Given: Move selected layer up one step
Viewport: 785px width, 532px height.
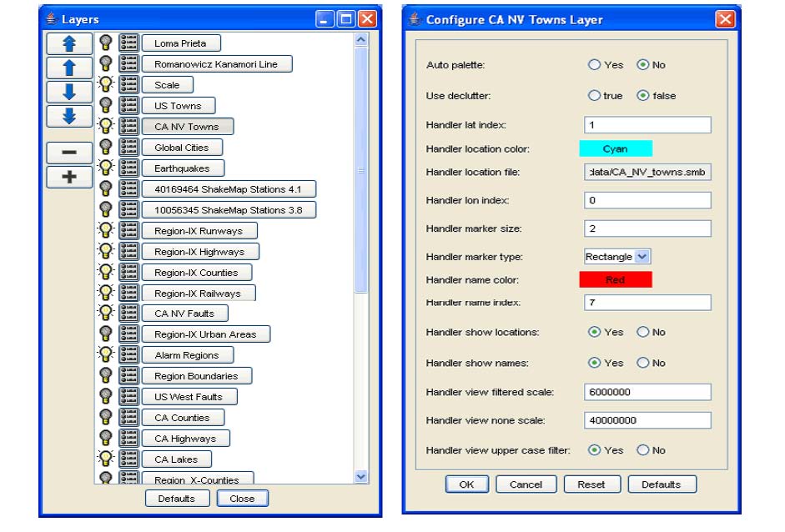Looking at the screenshot, I should (x=69, y=68).
